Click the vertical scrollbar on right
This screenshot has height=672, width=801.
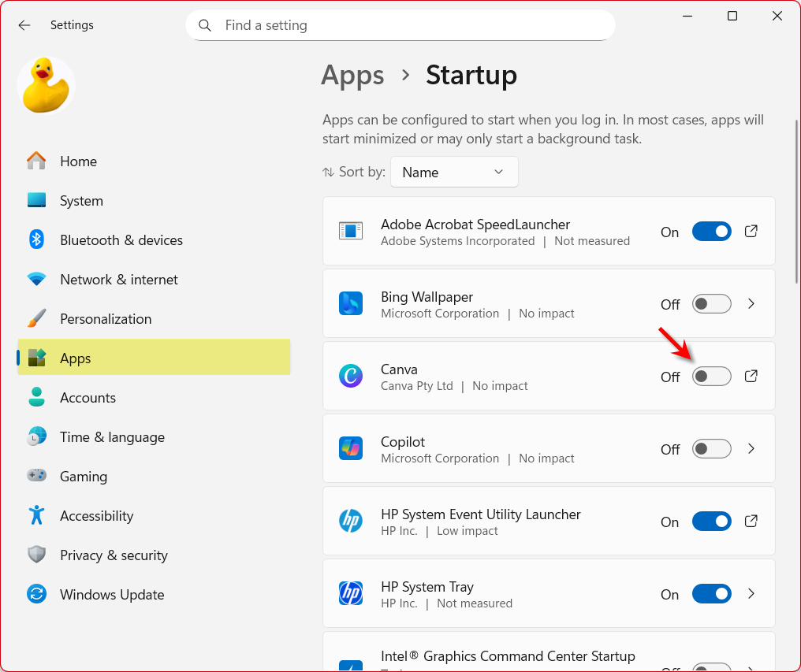797,202
